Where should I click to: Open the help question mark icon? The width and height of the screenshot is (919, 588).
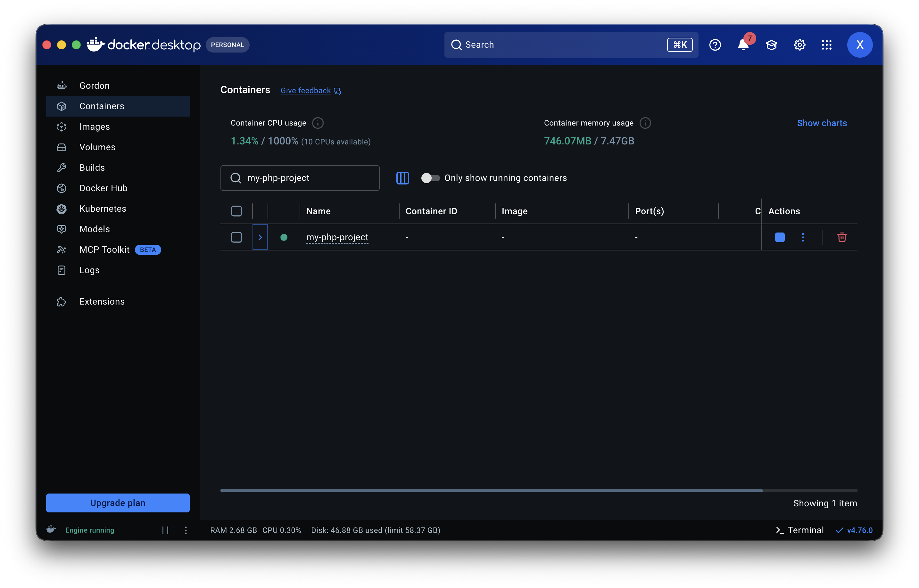(x=715, y=45)
